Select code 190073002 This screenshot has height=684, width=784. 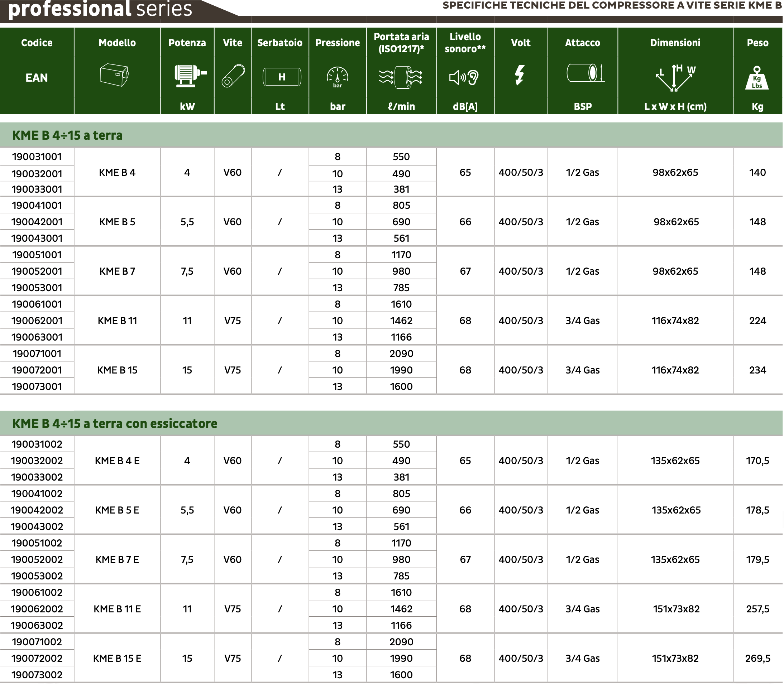[x=37, y=675]
